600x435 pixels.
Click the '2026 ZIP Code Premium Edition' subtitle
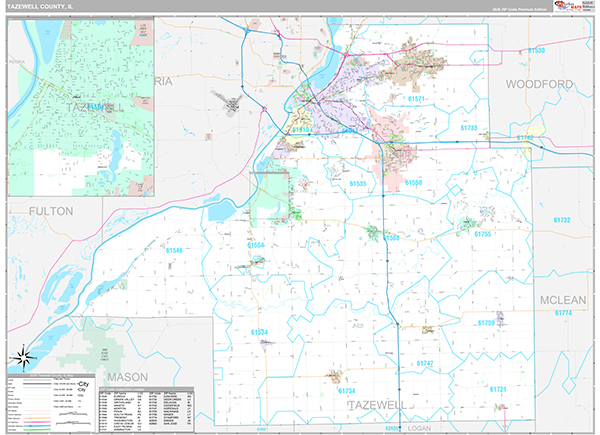519,9
